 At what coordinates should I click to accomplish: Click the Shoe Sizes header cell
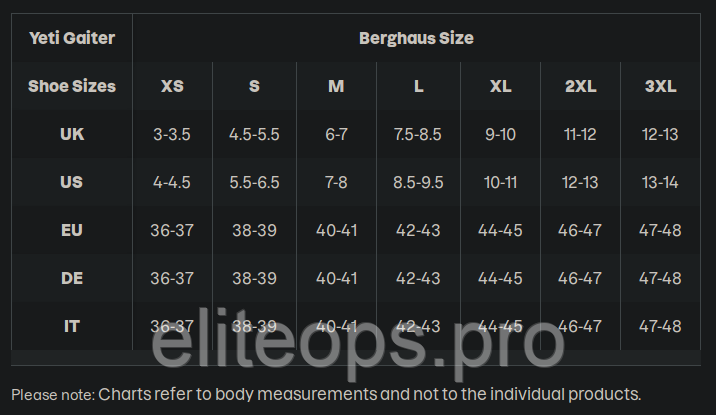coord(72,86)
